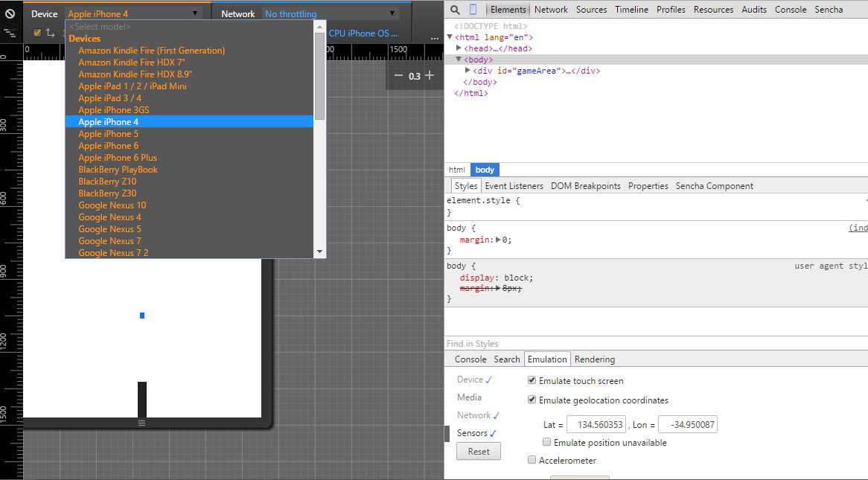Select Apple iPad 1 / 2 / iPad Mini
Viewport: 868px width, 480px height.
(x=133, y=86)
